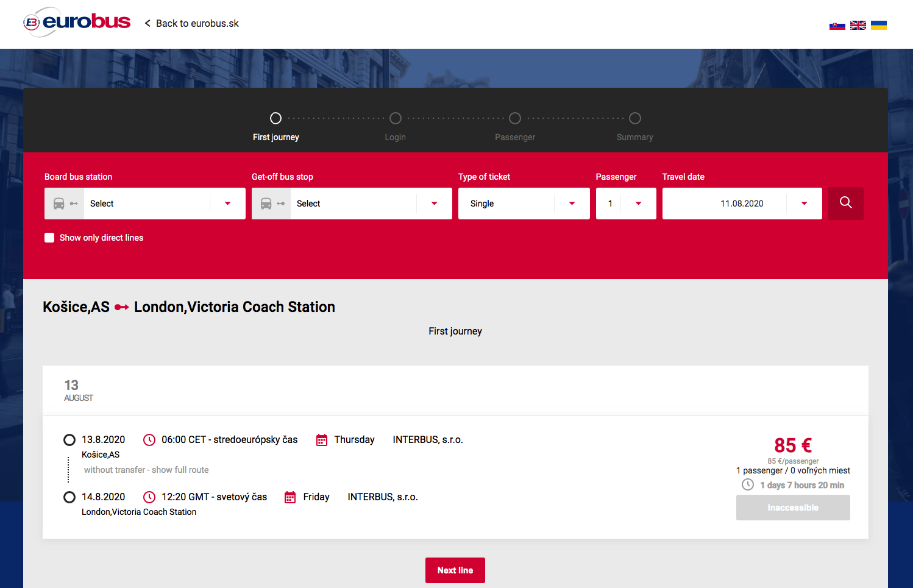The height and width of the screenshot is (588, 913).
Task: Click the bus icon in Board bus station
Action: tap(59, 204)
